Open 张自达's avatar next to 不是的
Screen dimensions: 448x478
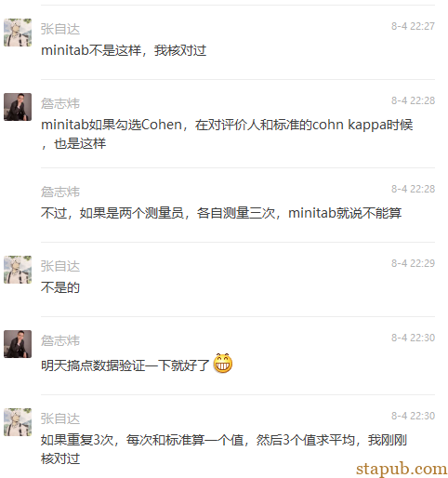pyautogui.click(x=18, y=270)
